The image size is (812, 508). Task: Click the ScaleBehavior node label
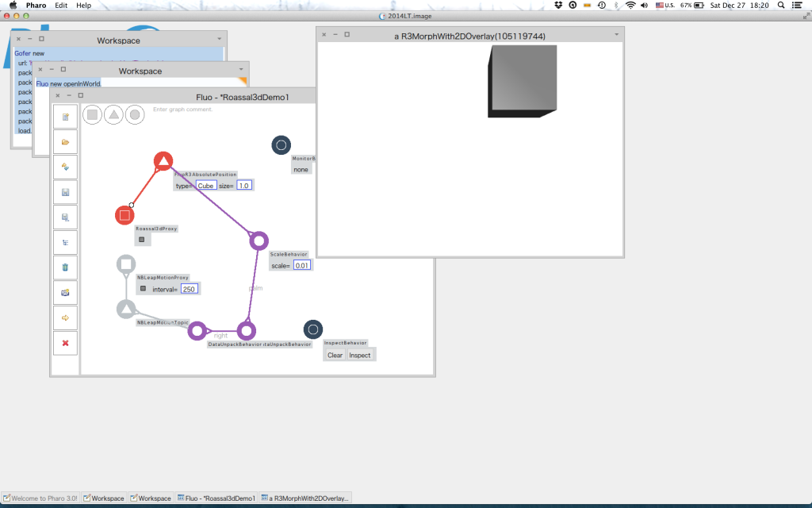(289, 254)
